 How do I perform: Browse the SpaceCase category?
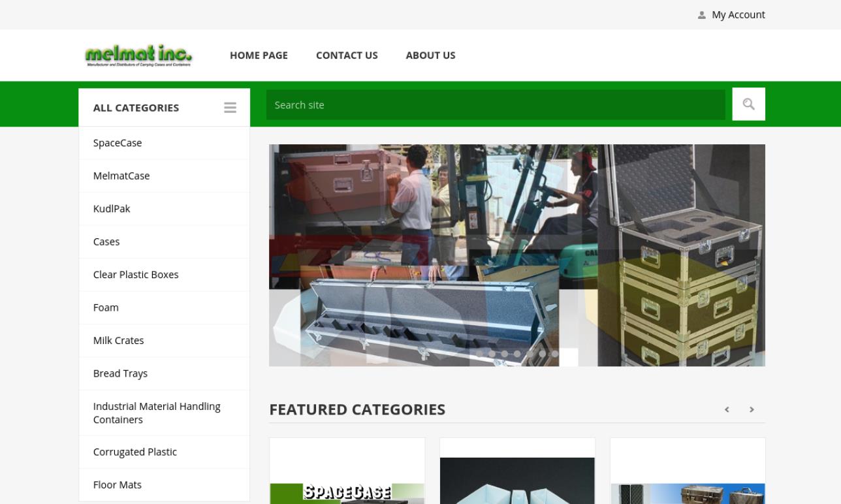tap(118, 143)
